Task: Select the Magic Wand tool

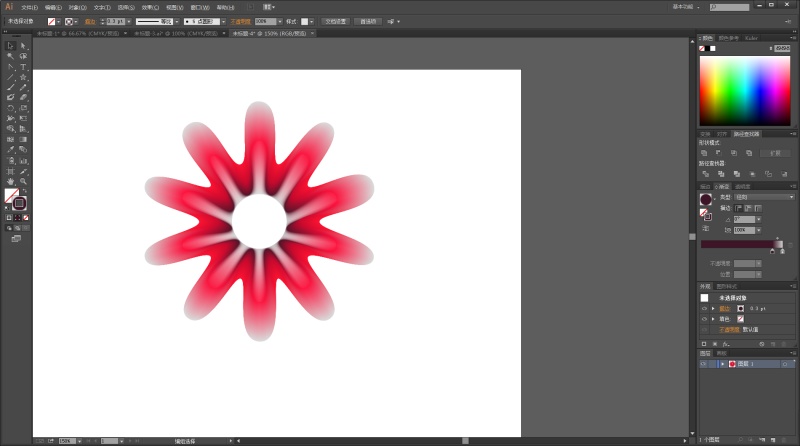Action: pyautogui.click(x=10, y=56)
